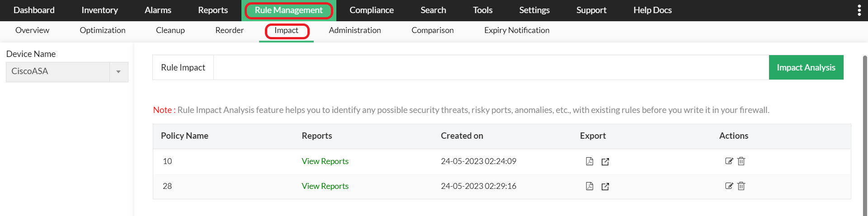Edit policy 28 entry

[x=729, y=186]
